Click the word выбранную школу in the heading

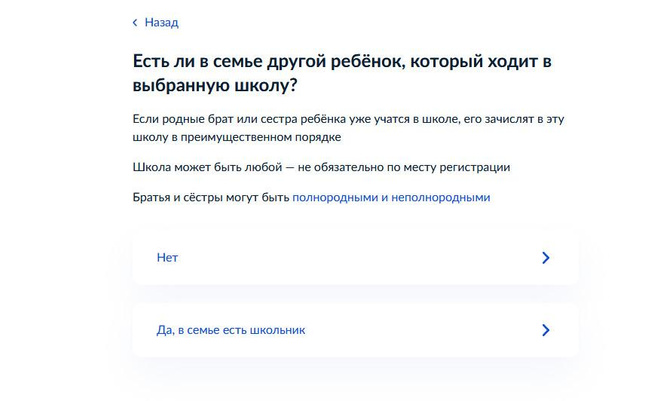208,84
